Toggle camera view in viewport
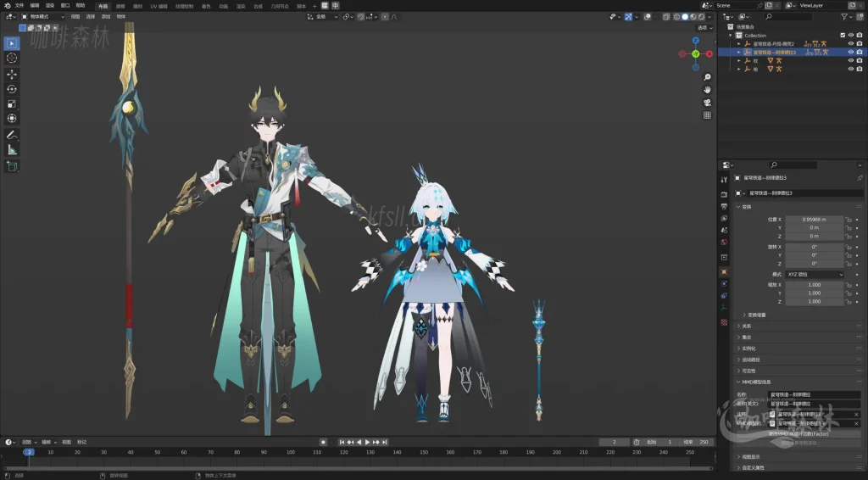868x480 pixels. pyautogui.click(x=707, y=103)
